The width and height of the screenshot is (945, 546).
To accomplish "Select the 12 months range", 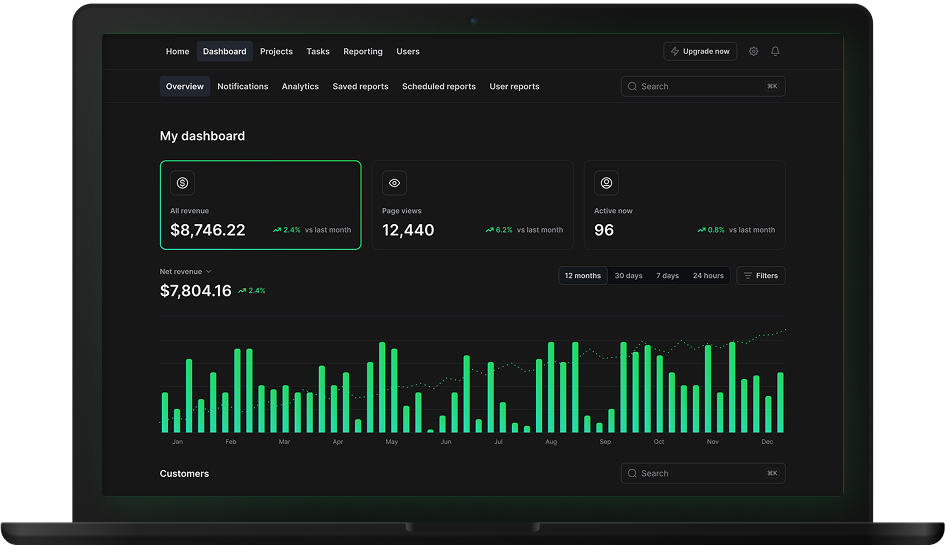I will pyautogui.click(x=583, y=275).
